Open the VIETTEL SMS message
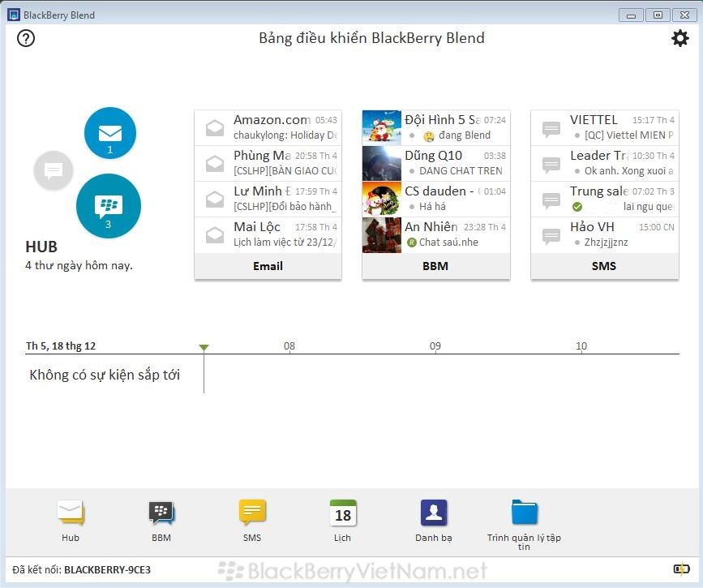703x588 pixels. 604,127
